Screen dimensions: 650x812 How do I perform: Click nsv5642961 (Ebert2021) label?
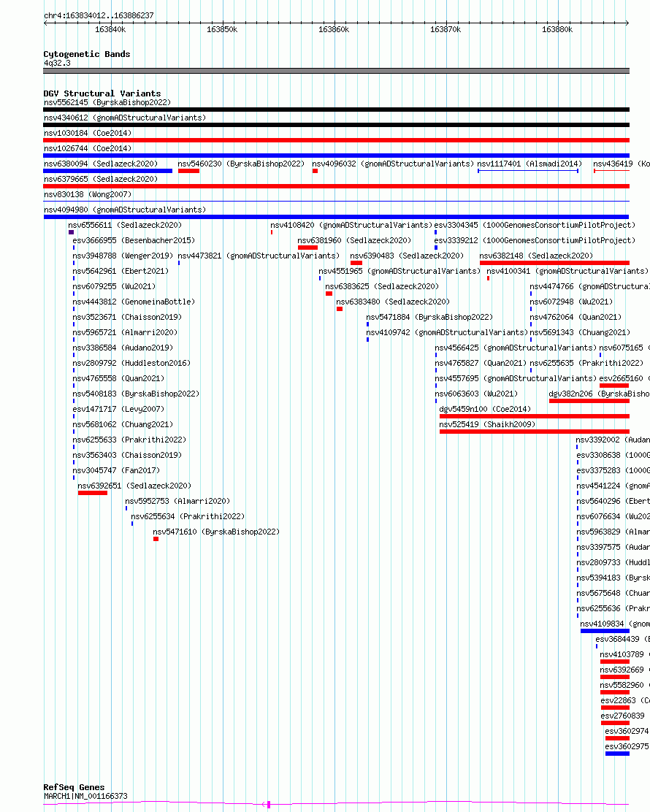pos(121,272)
